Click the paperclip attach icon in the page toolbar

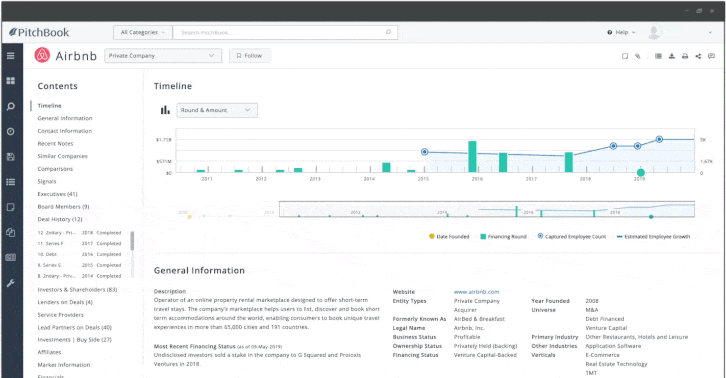pos(638,56)
